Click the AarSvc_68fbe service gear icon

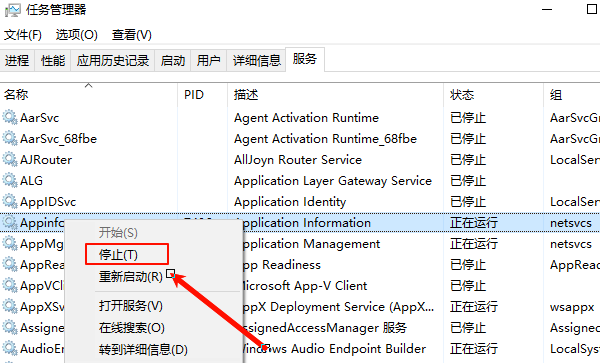[10, 138]
